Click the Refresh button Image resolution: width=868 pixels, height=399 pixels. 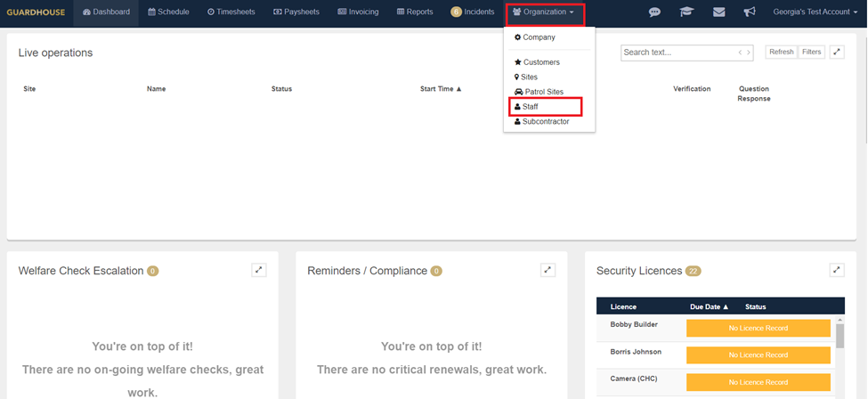pyautogui.click(x=781, y=52)
